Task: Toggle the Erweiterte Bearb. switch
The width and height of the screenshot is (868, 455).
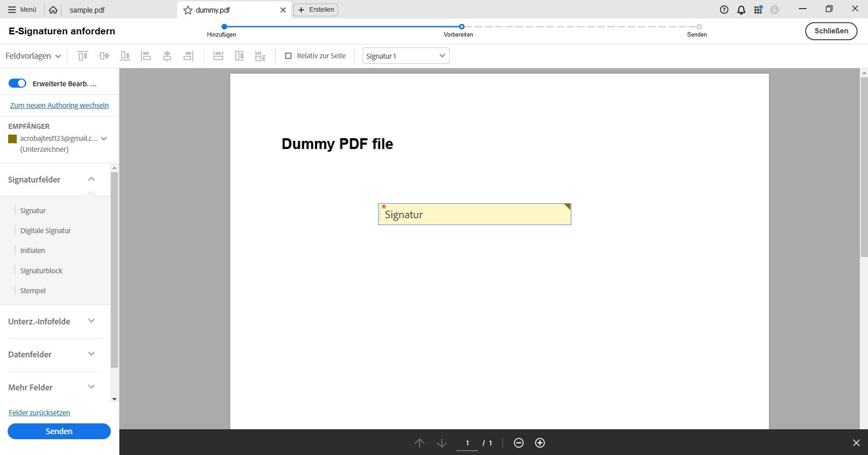Action: (18, 84)
